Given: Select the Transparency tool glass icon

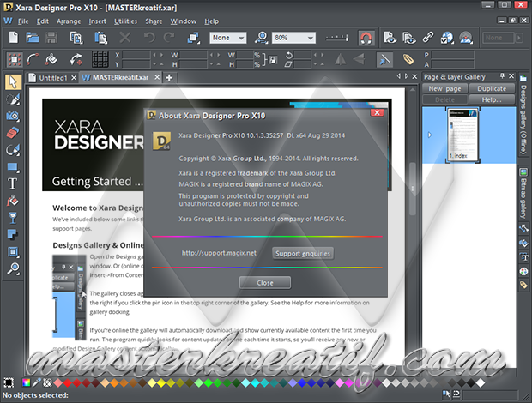Looking at the screenshot, I should 13,218.
